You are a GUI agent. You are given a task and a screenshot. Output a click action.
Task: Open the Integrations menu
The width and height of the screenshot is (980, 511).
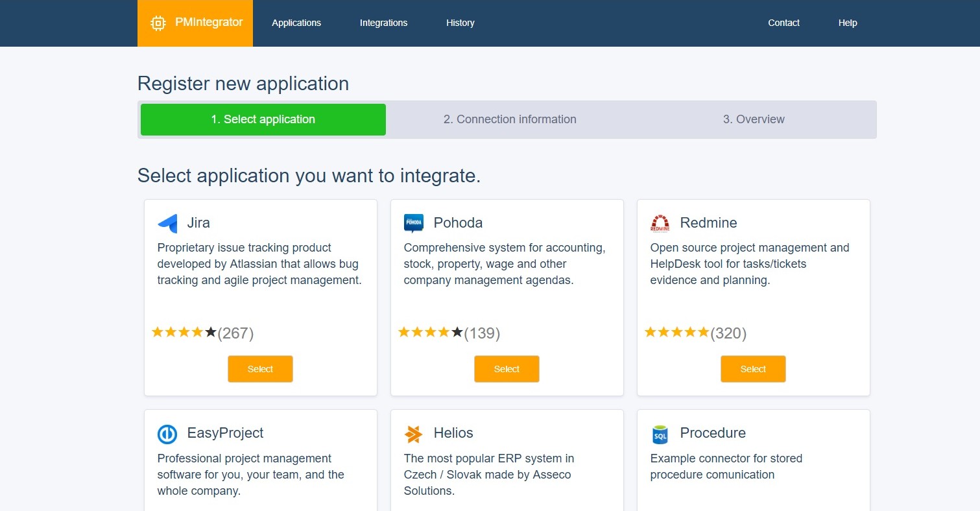(x=383, y=23)
